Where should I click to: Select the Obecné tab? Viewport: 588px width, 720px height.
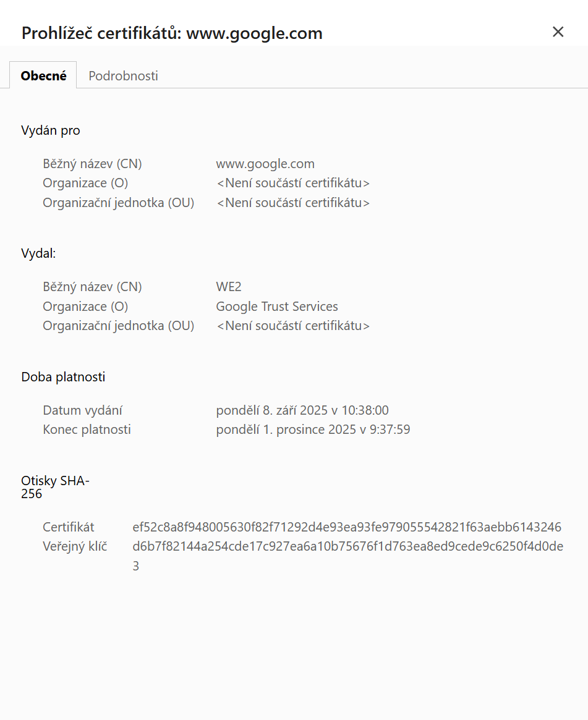click(43, 75)
